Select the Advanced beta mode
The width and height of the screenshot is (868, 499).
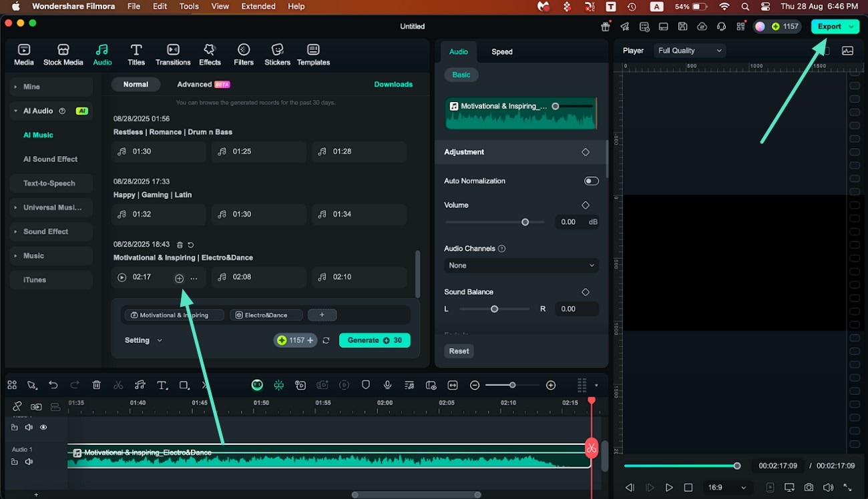click(x=203, y=85)
